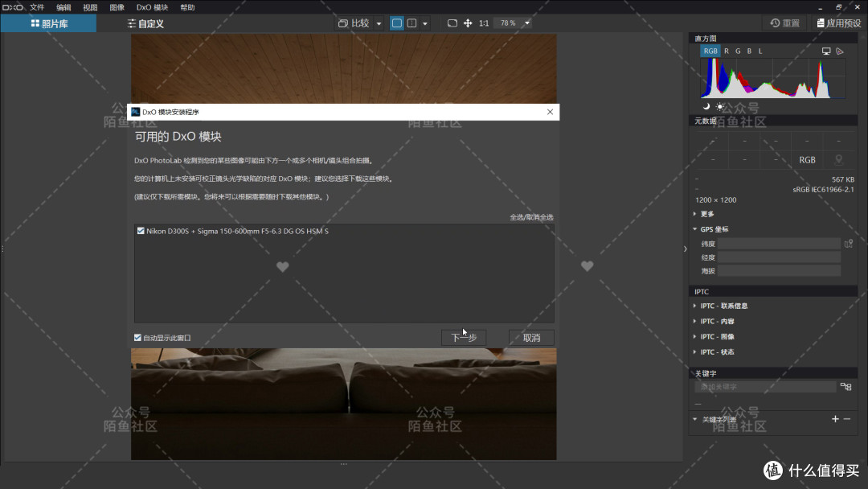The width and height of the screenshot is (868, 489).
Task: Click the 78 % zoom field
Action: click(508, 23)
